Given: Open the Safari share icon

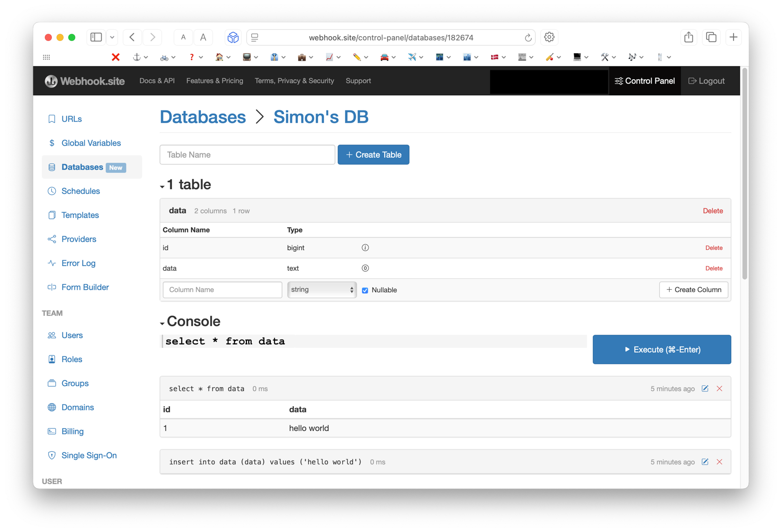Looking at the screenshot, I should [689, 37].
